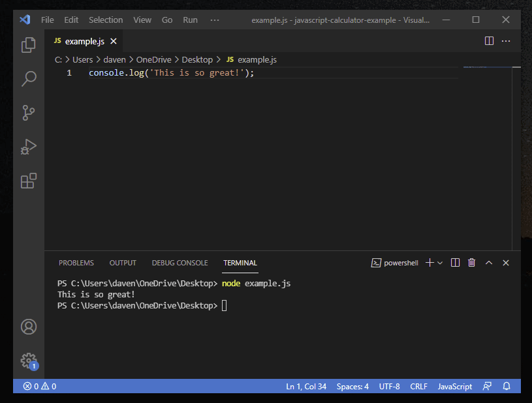Switch to the DEBUG CONSOLE tab
The height and width of the screenshot is (403, 532).
point(180,262)
